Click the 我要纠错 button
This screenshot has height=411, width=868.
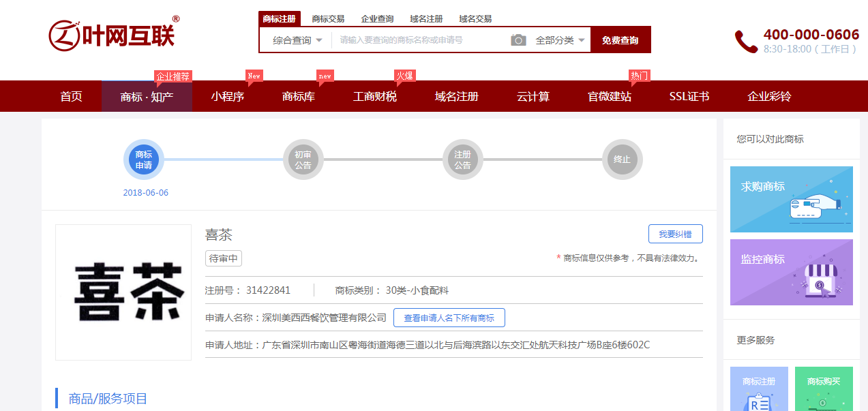point(675,234)
